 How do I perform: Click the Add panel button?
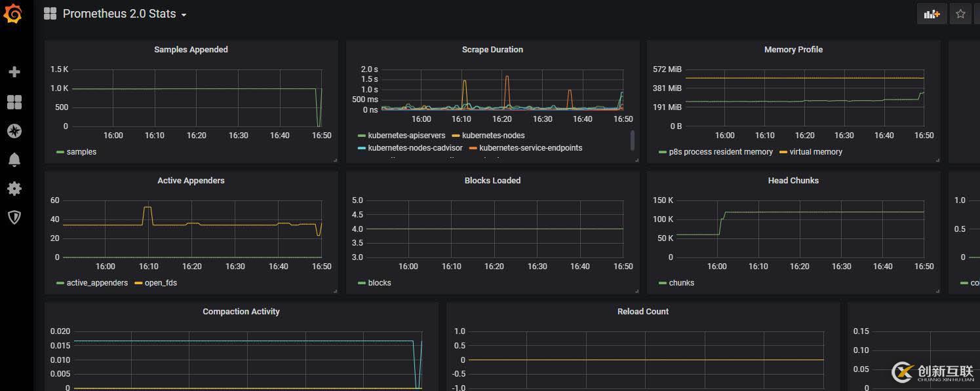931,14
